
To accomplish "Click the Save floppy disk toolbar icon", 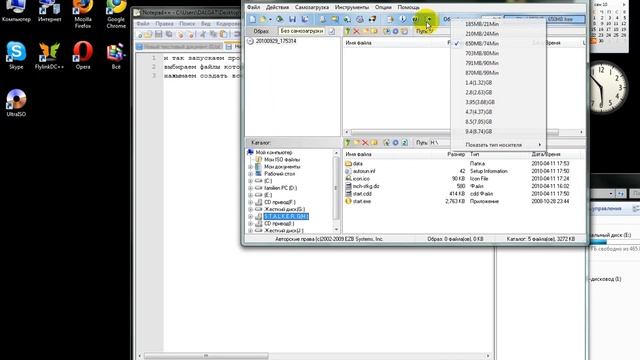I will (293, 19).
